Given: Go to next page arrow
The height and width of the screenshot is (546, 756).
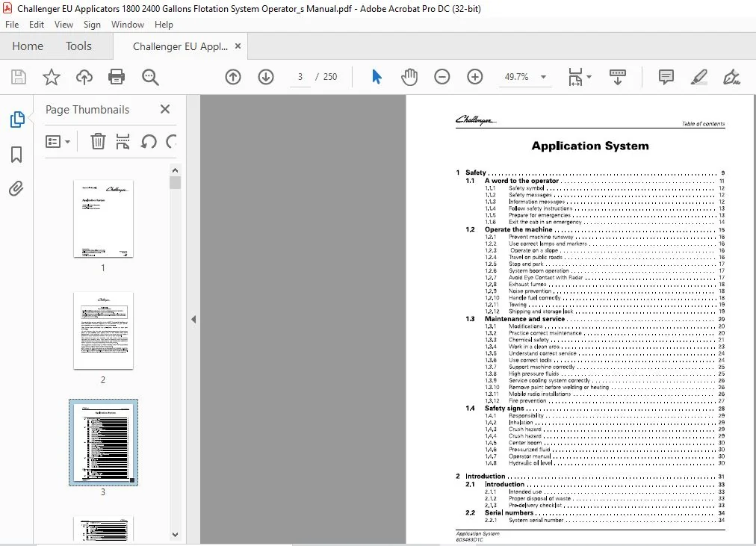Looking at the screenshot, I should (266, 77).
